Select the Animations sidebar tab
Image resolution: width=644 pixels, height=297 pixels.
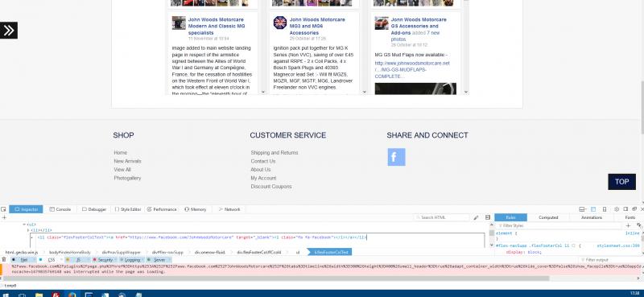(x=592, y=217)
